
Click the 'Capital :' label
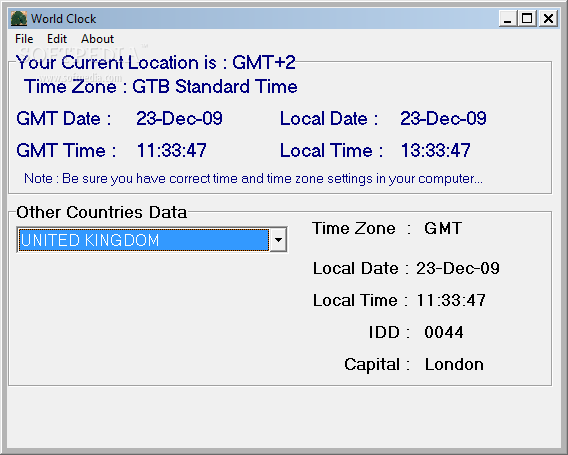377,364
